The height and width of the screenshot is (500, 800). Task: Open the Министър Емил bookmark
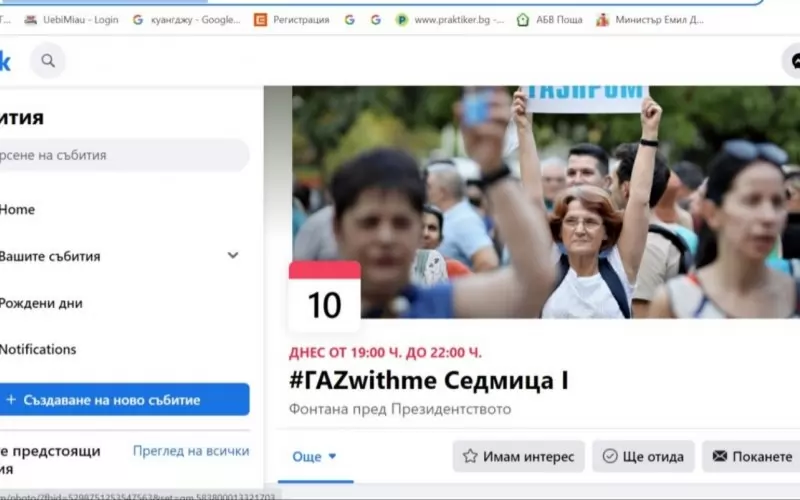coord(650,20)
